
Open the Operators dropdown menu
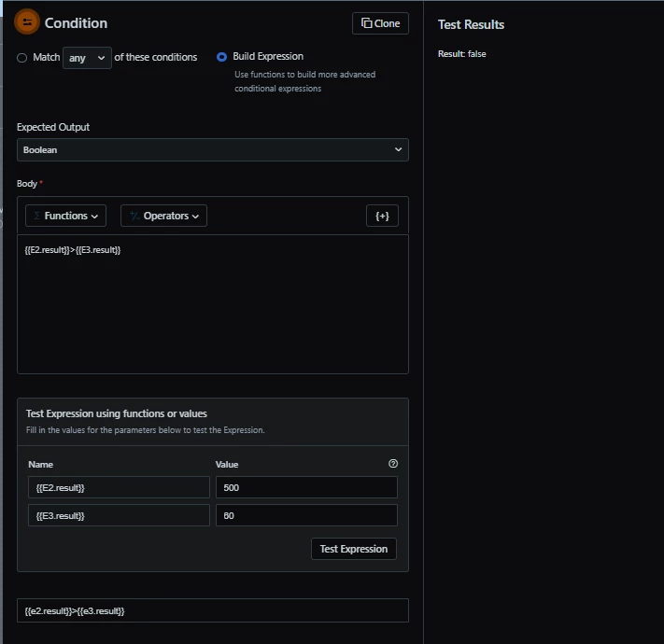(163, 216)
